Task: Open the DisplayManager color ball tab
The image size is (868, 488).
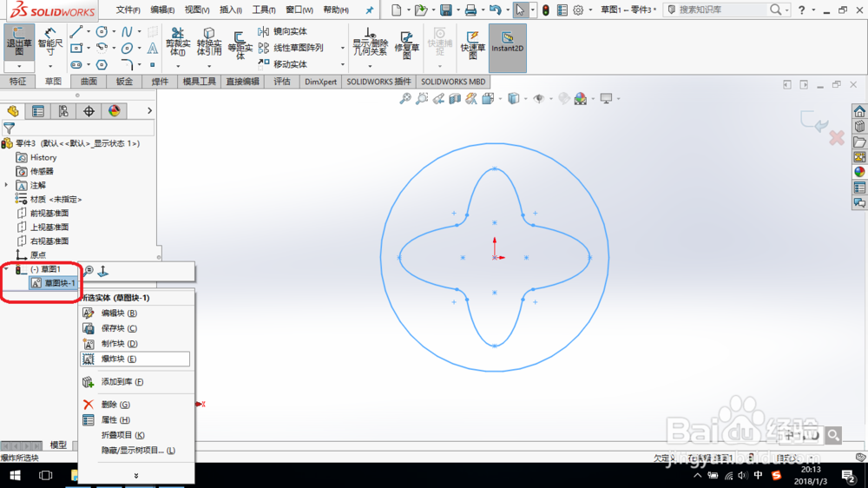Action: click(x=115, y=111)
